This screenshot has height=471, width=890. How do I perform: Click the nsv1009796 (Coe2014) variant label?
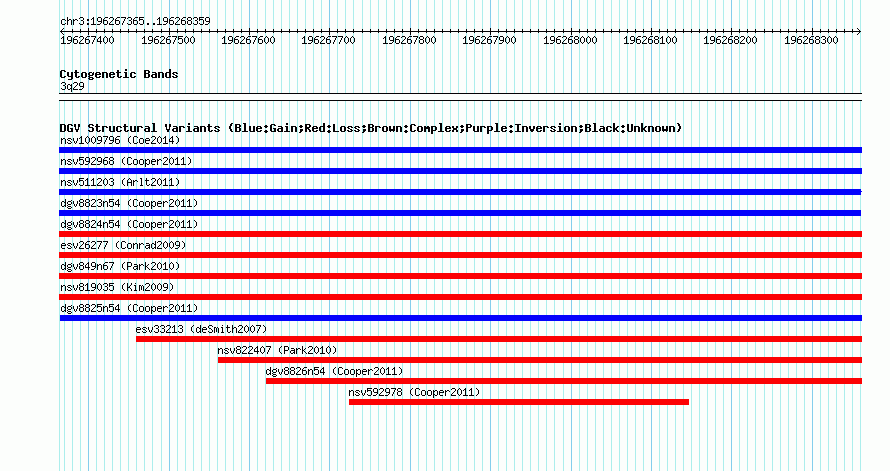(120, 140)
